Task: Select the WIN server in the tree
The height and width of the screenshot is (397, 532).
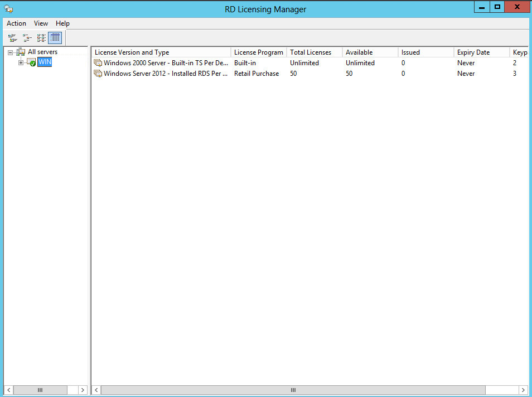Action: pos(45,62)
